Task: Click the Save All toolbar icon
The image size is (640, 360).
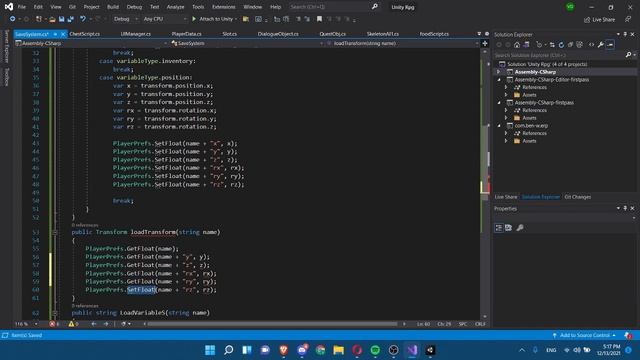Action: point(70,19)
